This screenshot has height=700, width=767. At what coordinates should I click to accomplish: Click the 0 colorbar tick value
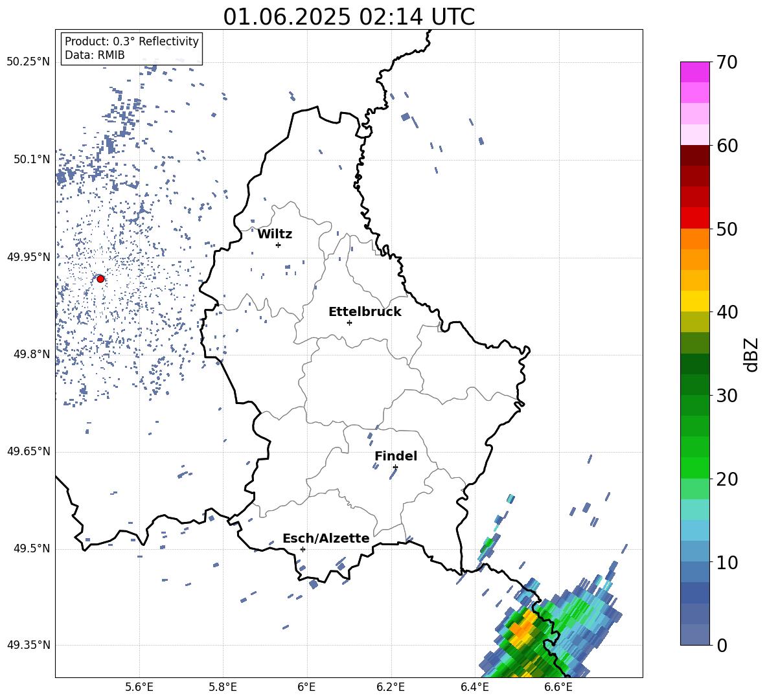[722, 645]
